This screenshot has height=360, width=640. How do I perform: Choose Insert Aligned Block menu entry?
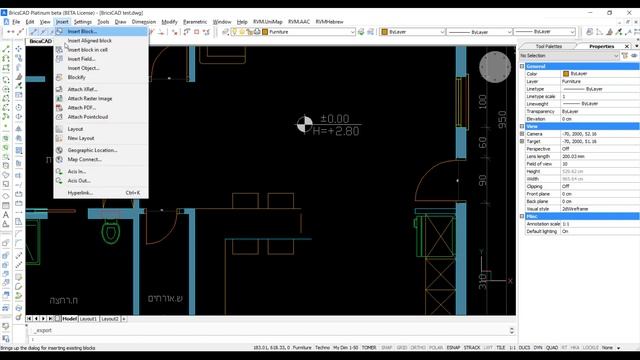(101, 40)
